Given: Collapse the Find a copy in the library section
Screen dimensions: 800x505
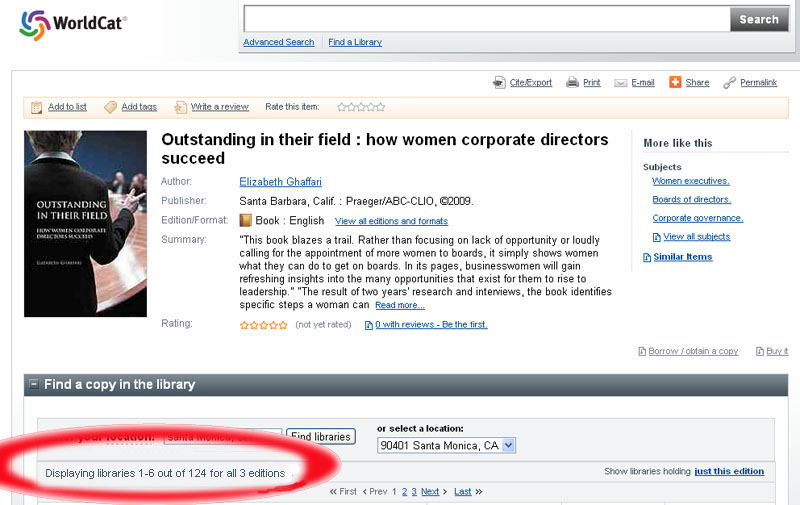Looking at the screenshot, I should [34, 384].
